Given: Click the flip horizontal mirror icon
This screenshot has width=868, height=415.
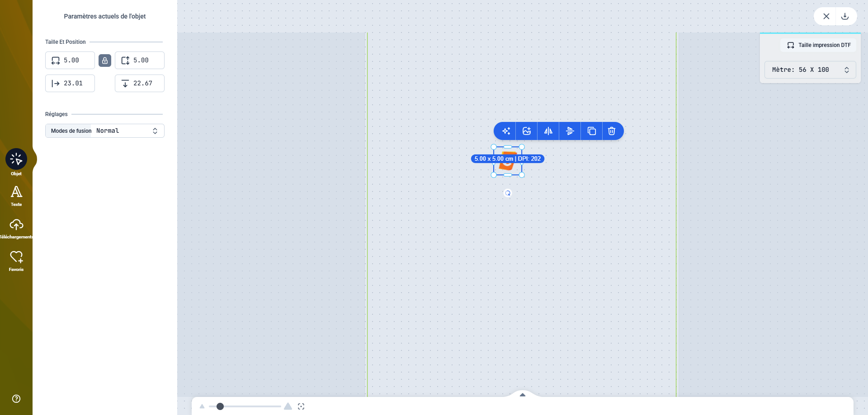Looking at the screenshot, I should (548, 131).
